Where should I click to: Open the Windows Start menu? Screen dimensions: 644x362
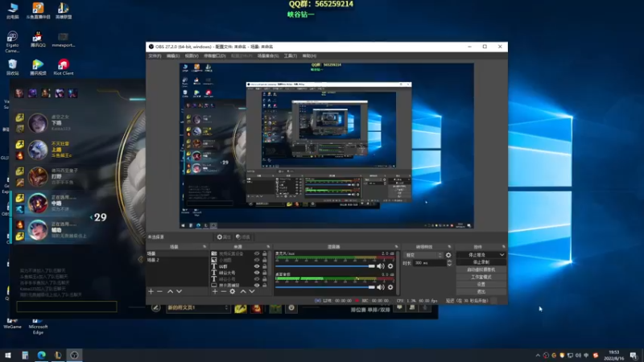click(8, 355)
